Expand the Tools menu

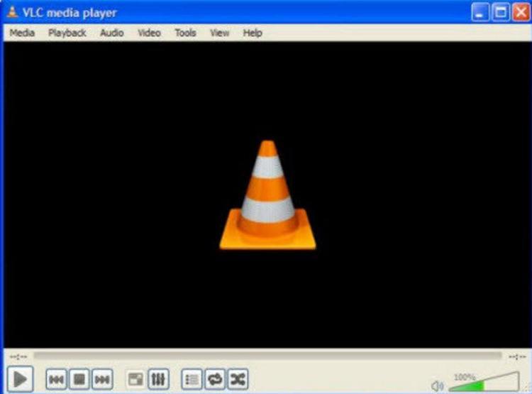click(x=185, y=33)
